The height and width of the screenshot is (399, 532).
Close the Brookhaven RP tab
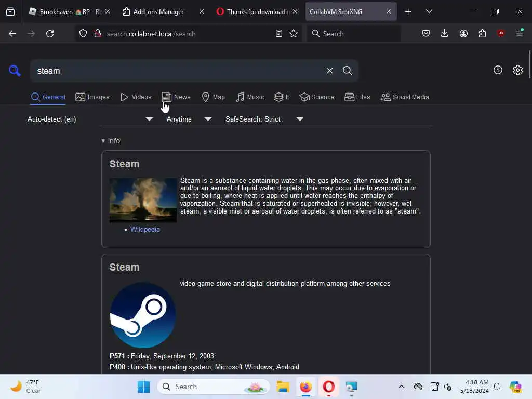(108, 11)
